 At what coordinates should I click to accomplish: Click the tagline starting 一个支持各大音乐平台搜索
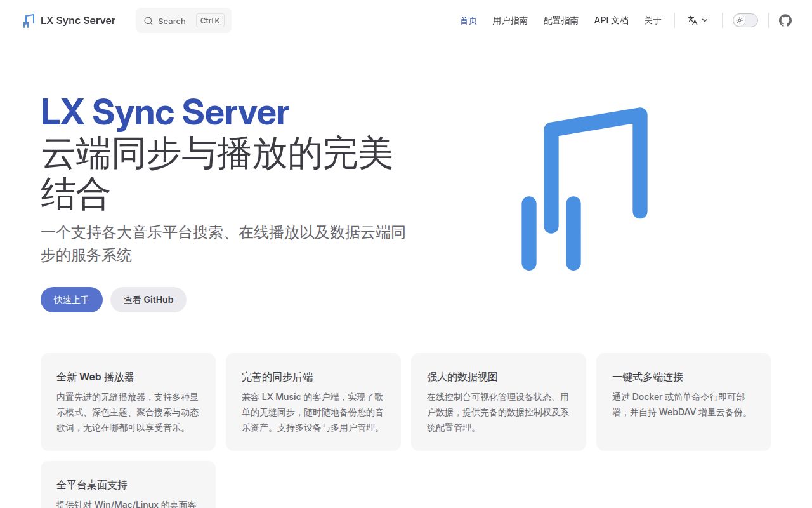pos(223,244)
